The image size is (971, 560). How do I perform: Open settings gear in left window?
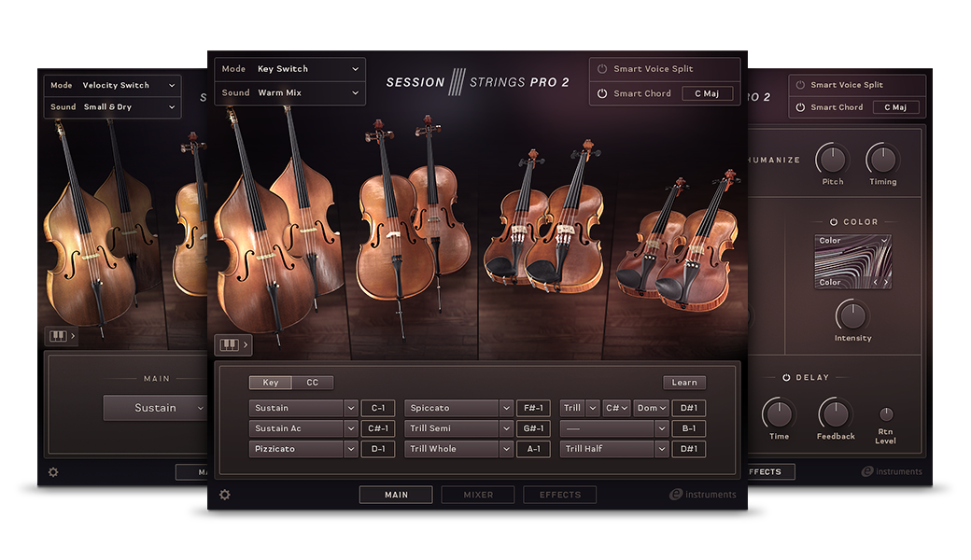(x=53, y=472)
